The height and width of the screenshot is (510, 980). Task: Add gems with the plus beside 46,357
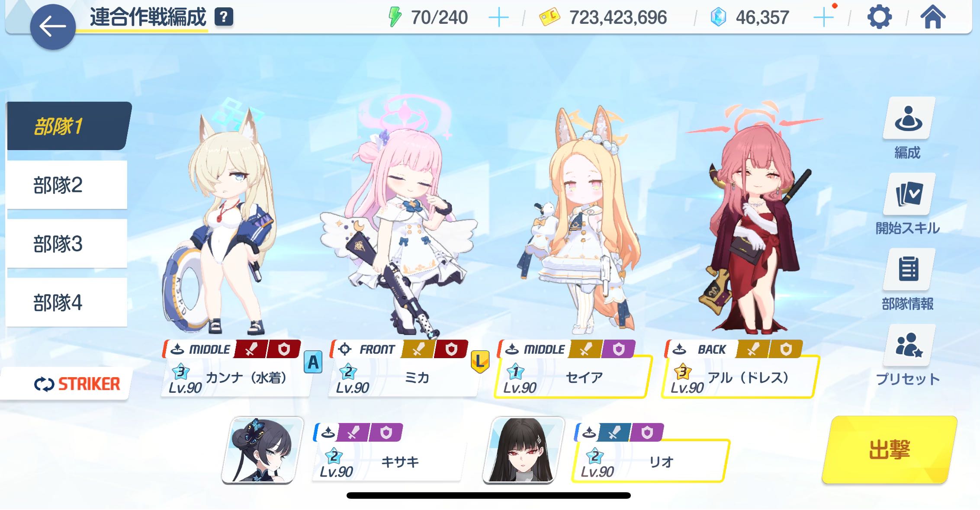pyautogui.click(x=823, y=18)
